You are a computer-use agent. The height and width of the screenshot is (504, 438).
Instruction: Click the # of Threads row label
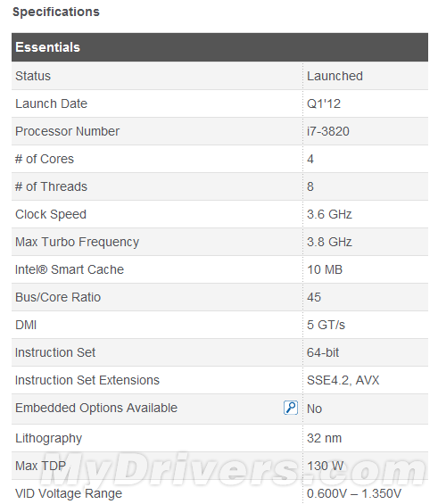(51, 186)
